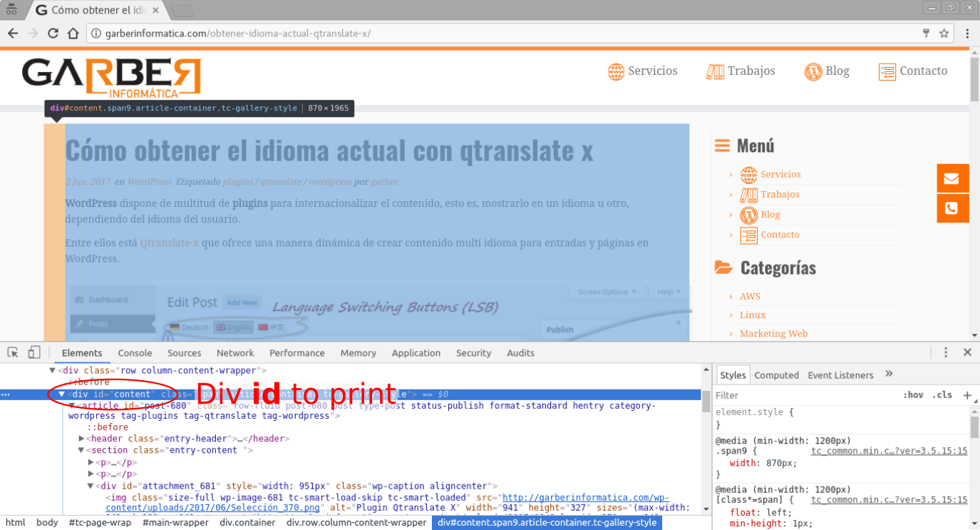Open AWS category link

click(750, 296)
